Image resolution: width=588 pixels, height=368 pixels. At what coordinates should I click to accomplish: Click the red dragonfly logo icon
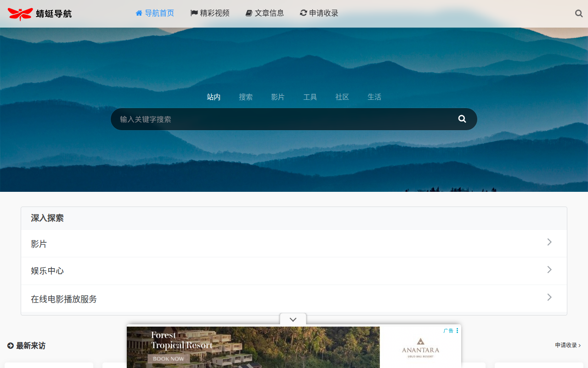pos(20,14)
